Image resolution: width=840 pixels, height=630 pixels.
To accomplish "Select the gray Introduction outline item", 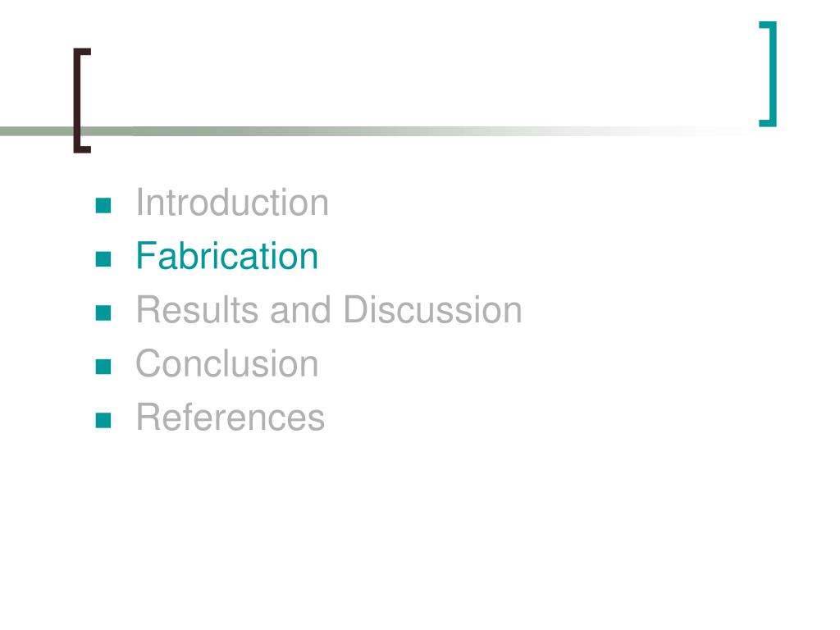I will 232,203.
